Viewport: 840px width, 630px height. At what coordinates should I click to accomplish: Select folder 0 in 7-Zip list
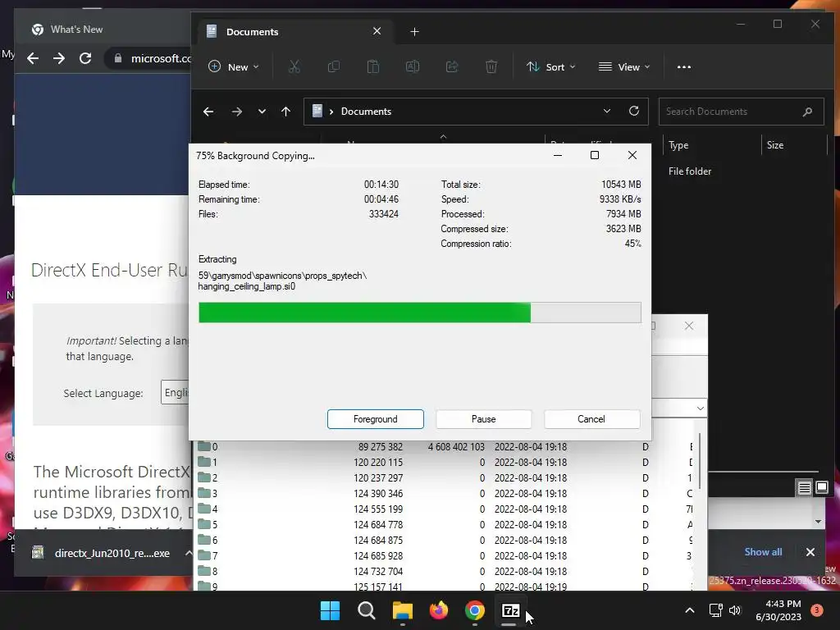(208, 447)
